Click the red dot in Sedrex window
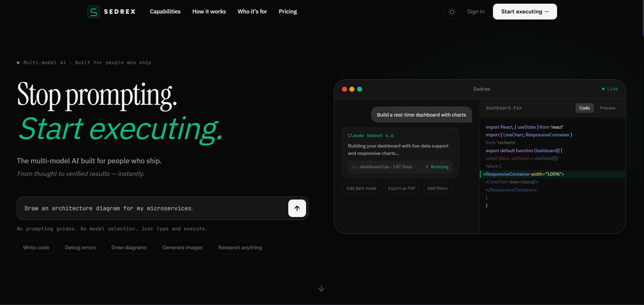 (344, 89)
